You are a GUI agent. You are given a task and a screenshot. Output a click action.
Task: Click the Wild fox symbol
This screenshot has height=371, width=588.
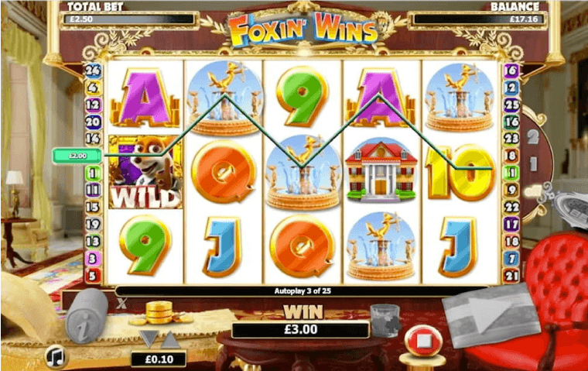145,173
